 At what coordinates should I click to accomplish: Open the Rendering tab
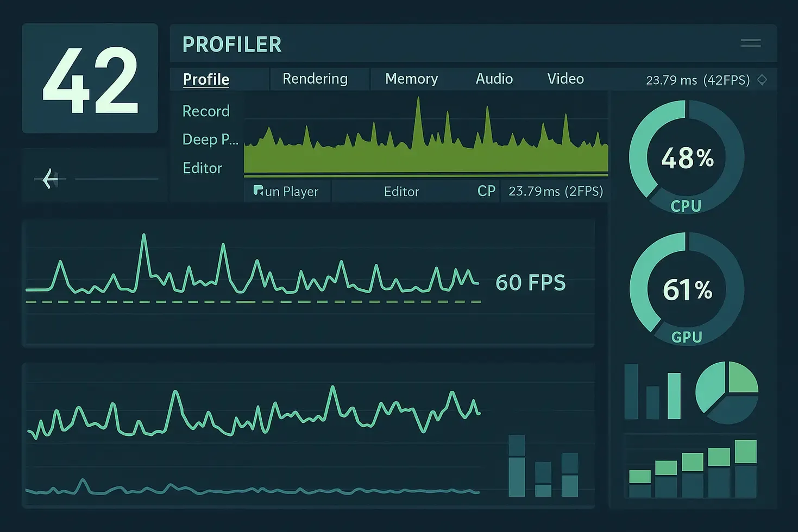(315, 78)
